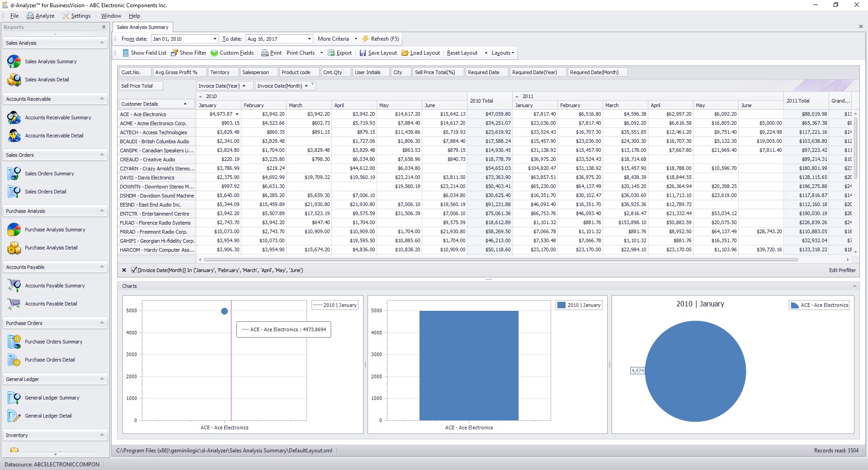The height and width of the screenshot is (470, 868).
Task: Collapse the Sales Analysis section
Action: 102,43
